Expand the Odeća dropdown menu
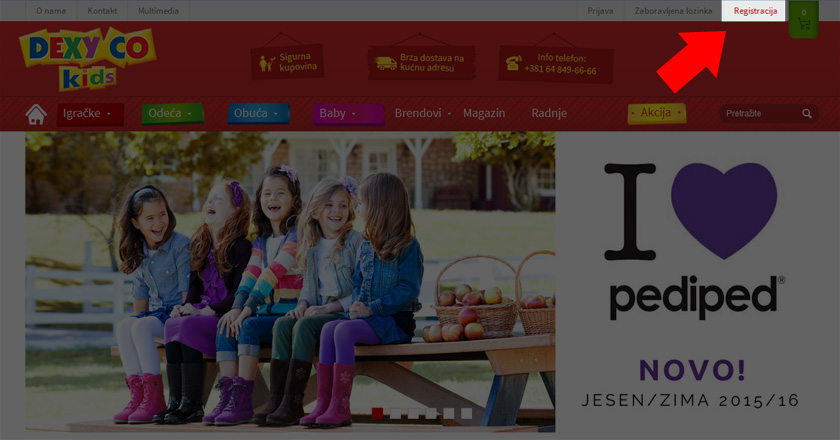The width and height of the screenshot is (840, 440). click(172, 114)
